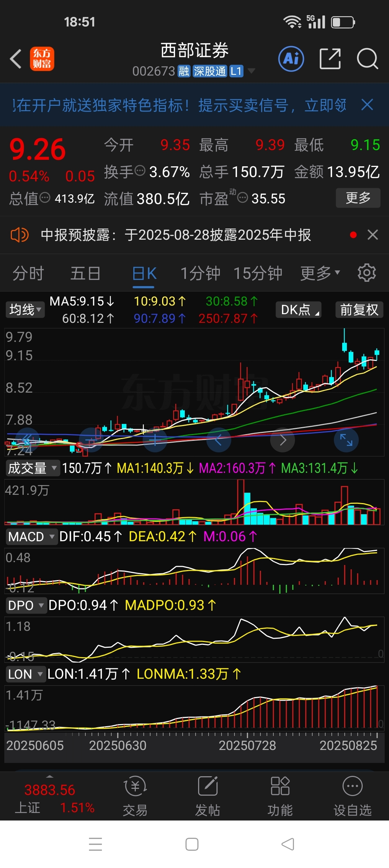This screenshot has width=389, height=868.
Task: Tap the 市盈 info circle icon
Action: click(x=242, y=197)
